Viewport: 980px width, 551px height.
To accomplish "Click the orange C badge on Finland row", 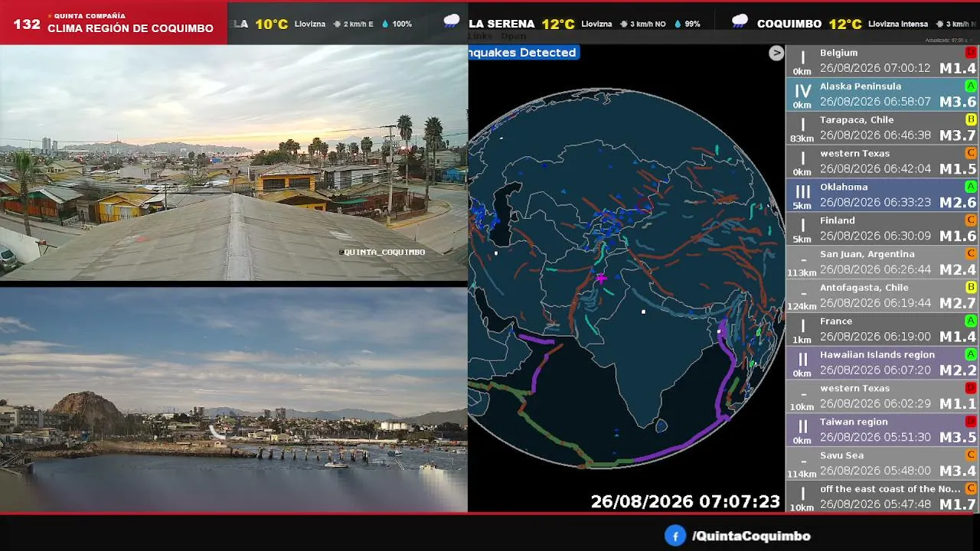I will (971, 220).
